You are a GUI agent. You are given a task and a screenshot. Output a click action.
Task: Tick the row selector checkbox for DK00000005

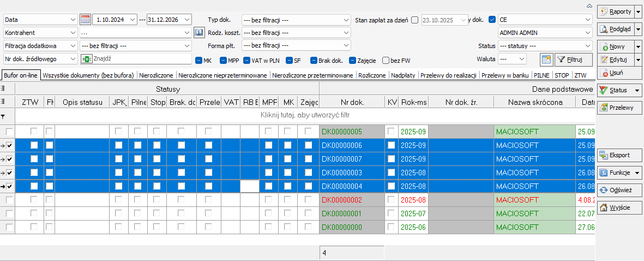[x=9, y=132]
